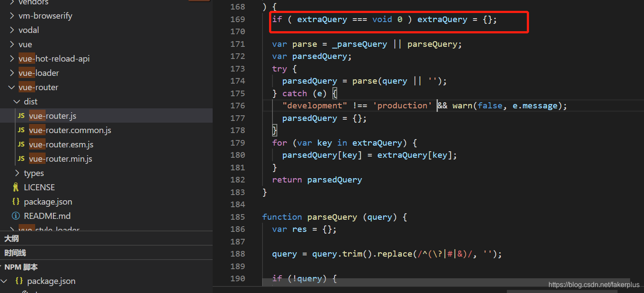The image size is (644, 293).
Task: Click 'warn' call on line 176
Action: pyautogui.click(x=463, y=106)
